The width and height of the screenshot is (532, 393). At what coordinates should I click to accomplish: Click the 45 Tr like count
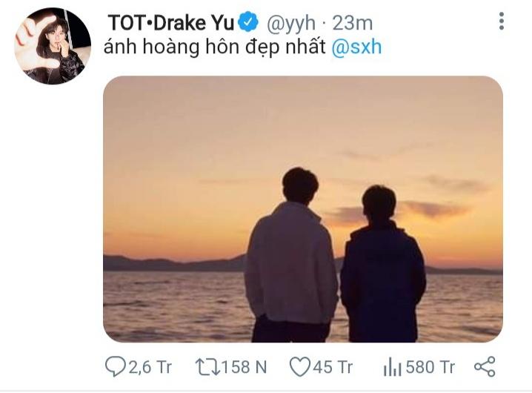(332, 366)
